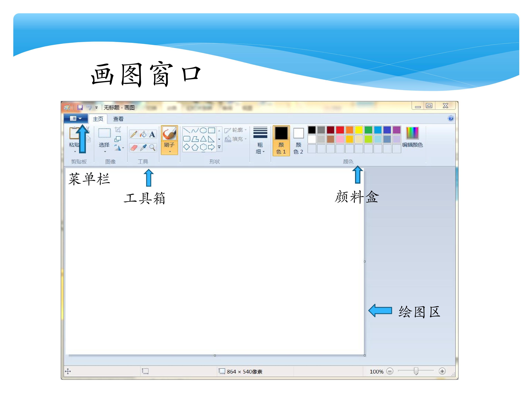This screenshot has width=532, height=399.
Task: Pick the red color swatch
Action: point(340,130)
